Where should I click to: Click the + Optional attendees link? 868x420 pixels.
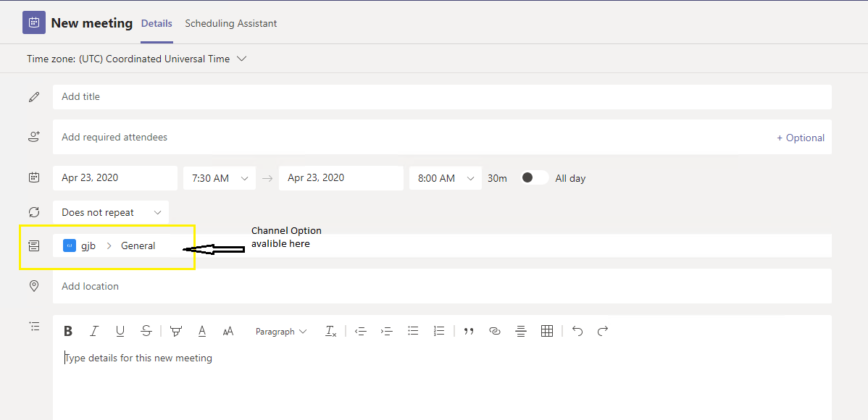pos(801,138)
